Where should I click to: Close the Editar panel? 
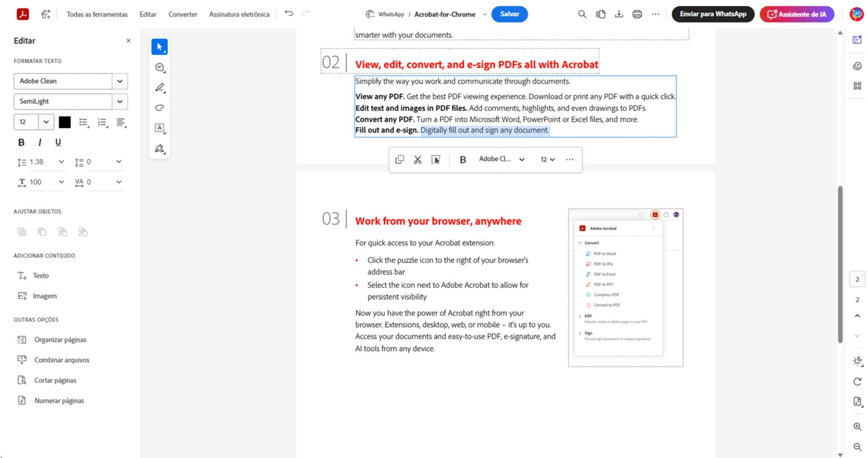128,41
